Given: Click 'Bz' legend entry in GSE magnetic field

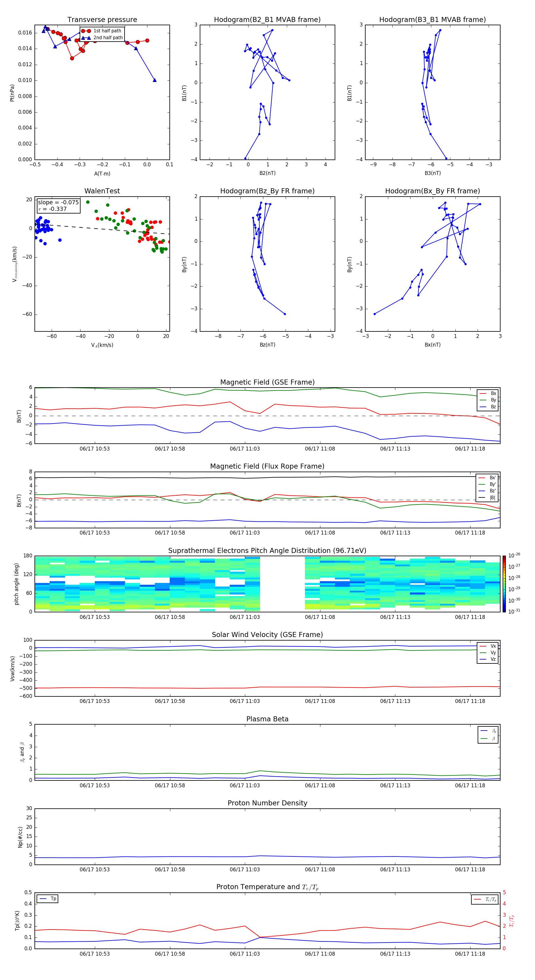Looking at the screenshot, I should [x=488, y=407].
